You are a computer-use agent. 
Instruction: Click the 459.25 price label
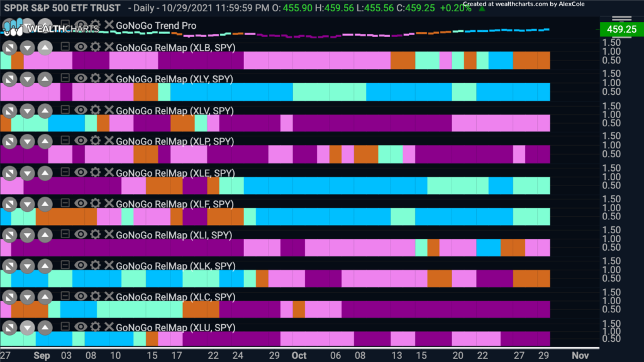pyautogui.click(x=621, y=29)
